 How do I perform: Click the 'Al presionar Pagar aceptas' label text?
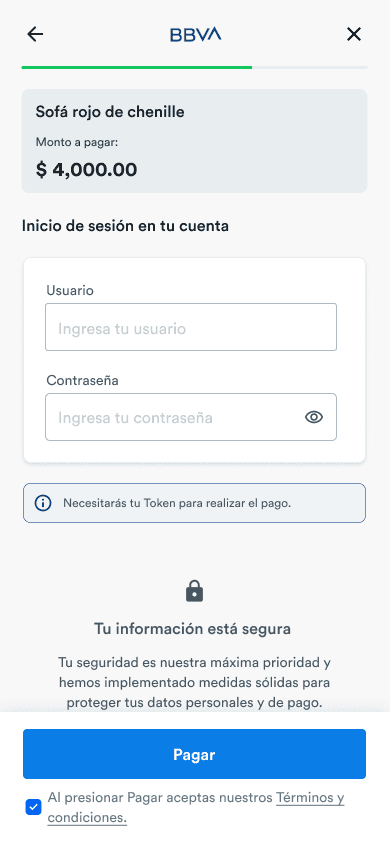(x=160, y=798)
